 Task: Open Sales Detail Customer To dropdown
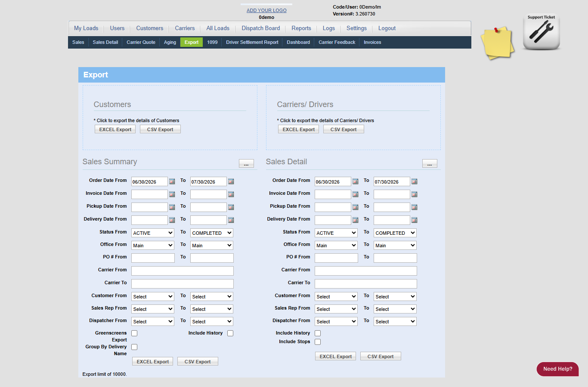(x=395, y=296)
